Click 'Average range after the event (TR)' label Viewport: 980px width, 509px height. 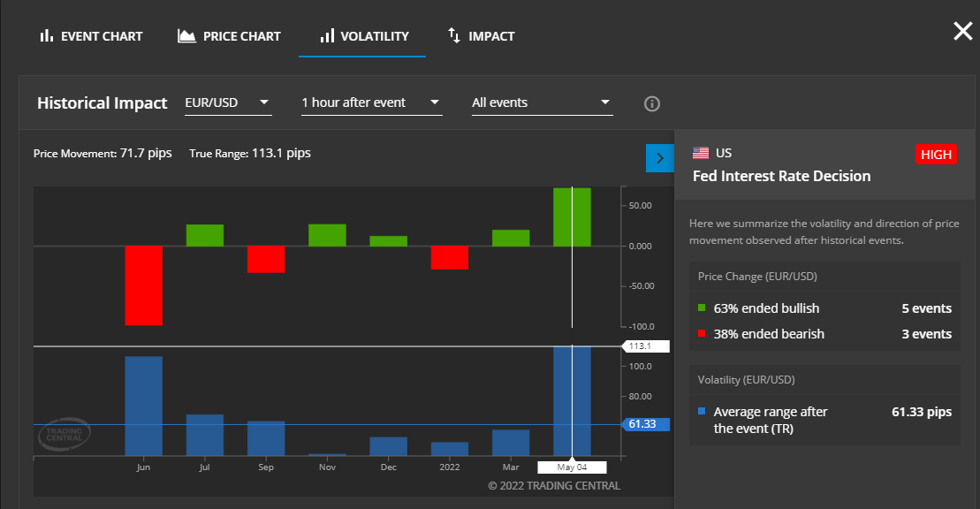tap(770, 421)
